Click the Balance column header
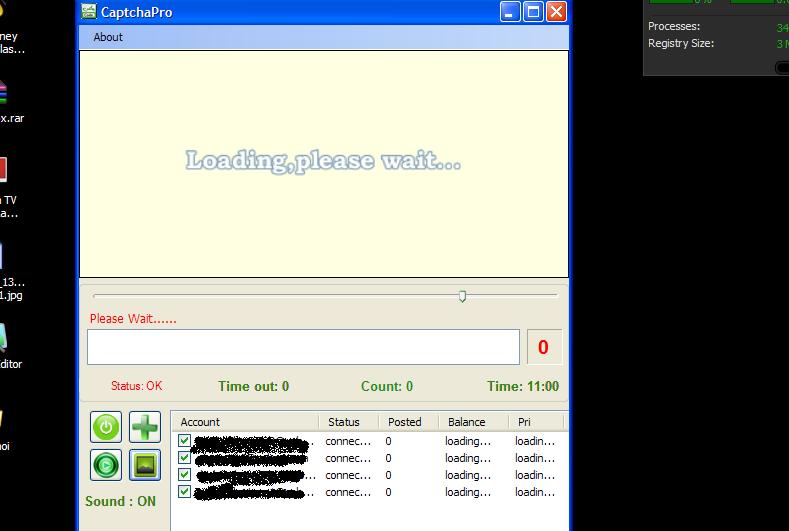 (474, 422)
